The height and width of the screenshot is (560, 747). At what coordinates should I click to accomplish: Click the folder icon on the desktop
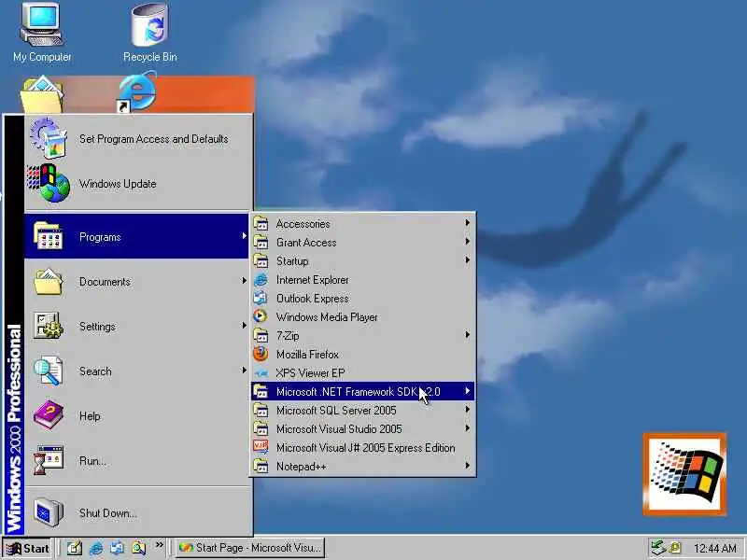pos(42,94)
